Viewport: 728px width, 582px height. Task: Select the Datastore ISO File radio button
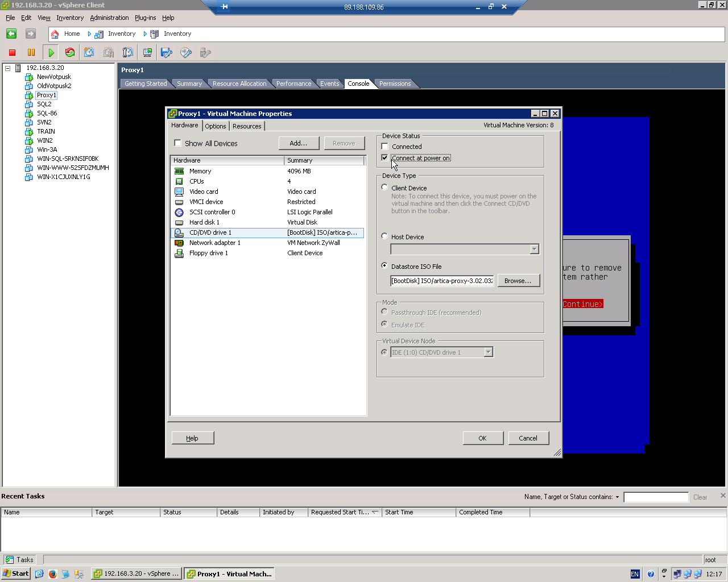384,266
